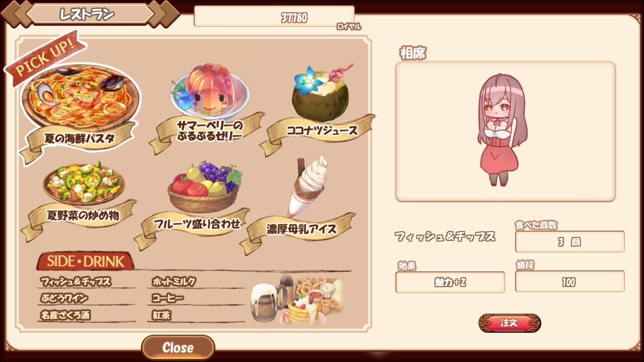Select the soft-serve ice cream cone

pos(308,185)
